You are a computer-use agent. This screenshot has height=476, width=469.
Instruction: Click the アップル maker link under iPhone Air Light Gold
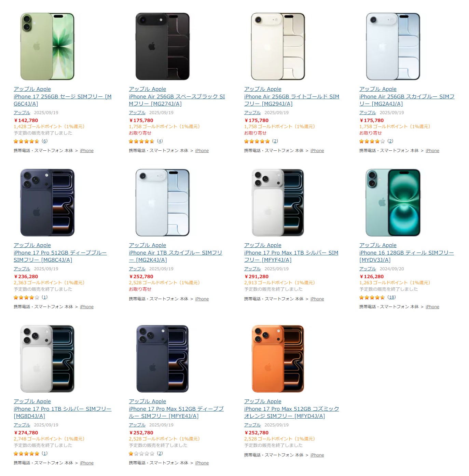click(x=252, y=113)
